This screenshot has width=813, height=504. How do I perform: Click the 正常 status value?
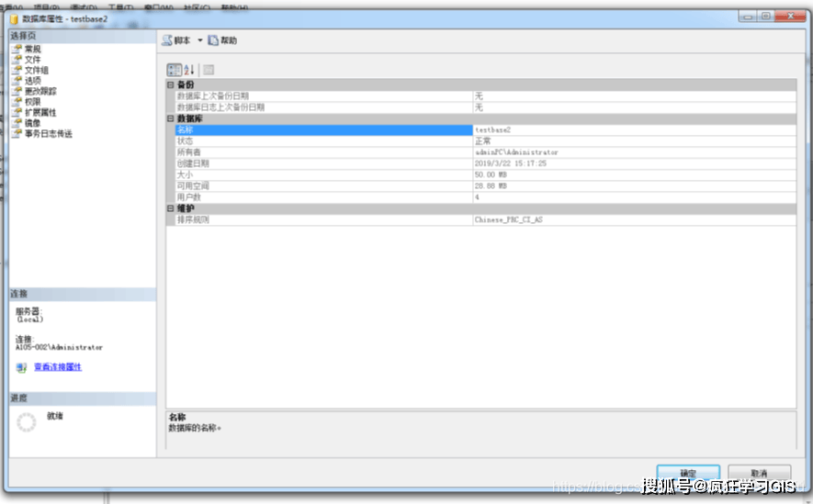pos(482,140)
